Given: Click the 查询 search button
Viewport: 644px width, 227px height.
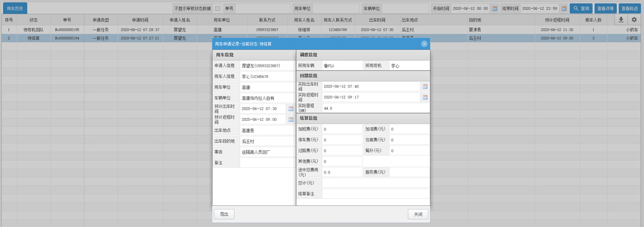Looking at the screenshot, I should coord(581,8).
